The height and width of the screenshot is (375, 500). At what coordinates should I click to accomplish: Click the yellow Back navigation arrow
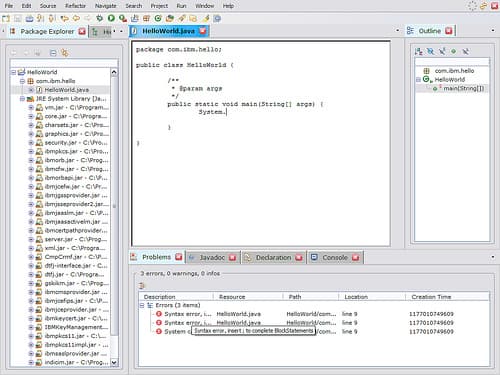tap(76, 18)
